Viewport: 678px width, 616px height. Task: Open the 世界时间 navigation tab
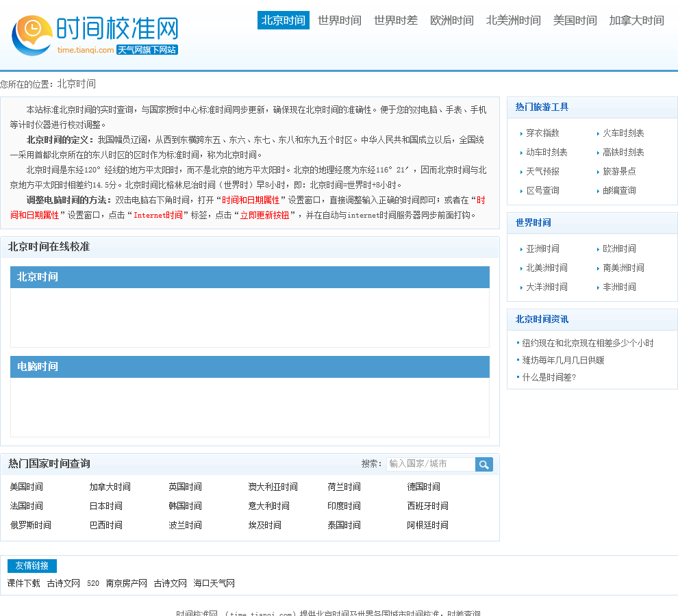pyautogui.click(x=339, y=21)
